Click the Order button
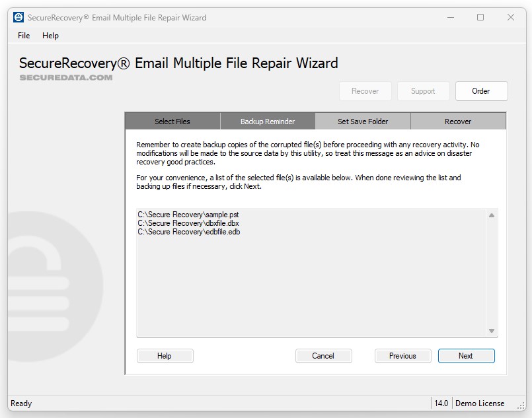 pyautogui.click(x=481, y=91)
